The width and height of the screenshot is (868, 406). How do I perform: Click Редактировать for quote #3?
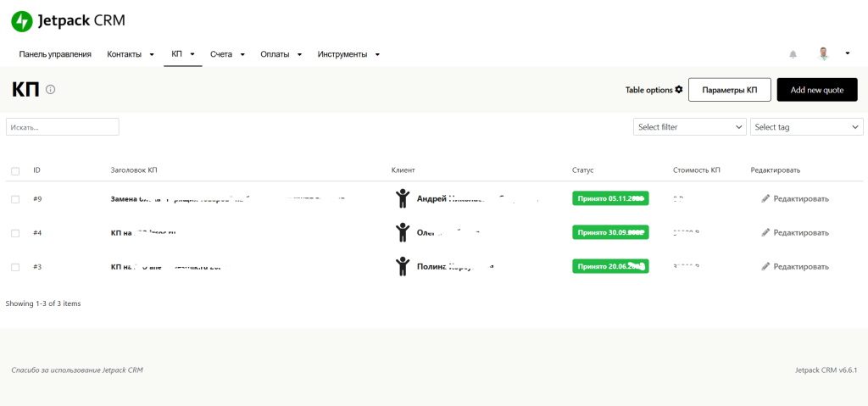pos(801,266)
